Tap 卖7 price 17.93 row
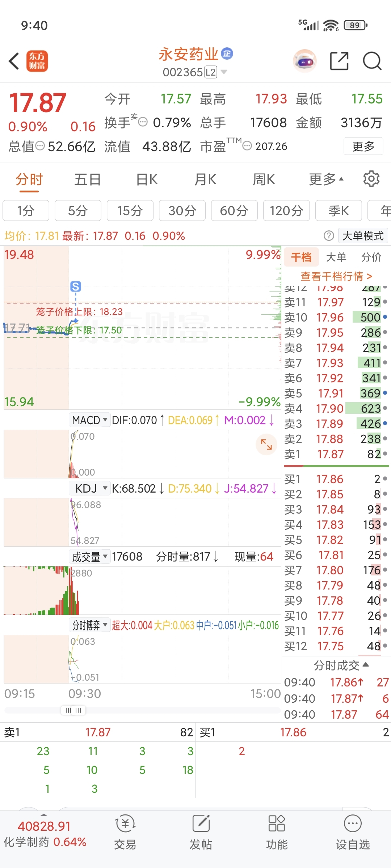 [x=336, y=363]
